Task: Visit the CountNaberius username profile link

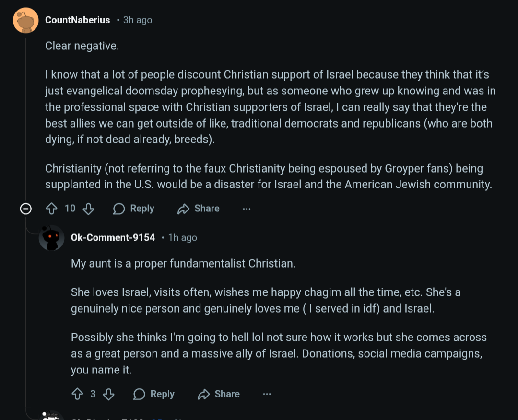Action: (77, 20)
